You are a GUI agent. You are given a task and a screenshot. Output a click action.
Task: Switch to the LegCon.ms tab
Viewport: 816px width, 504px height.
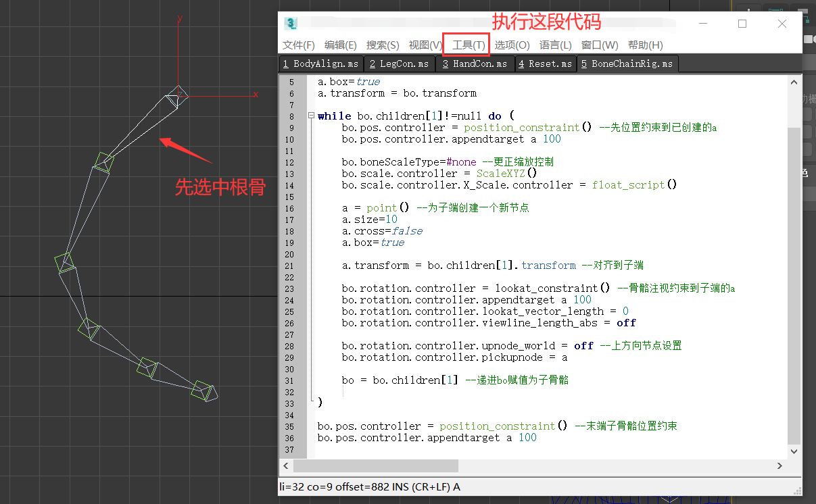click(399, 64)
